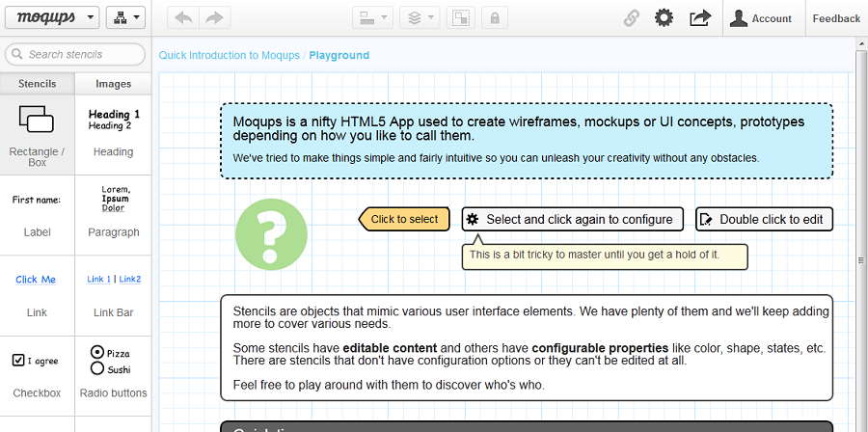Click the edit pencil icon on canvas
The image size is (868, 432).
click(706, 220)
